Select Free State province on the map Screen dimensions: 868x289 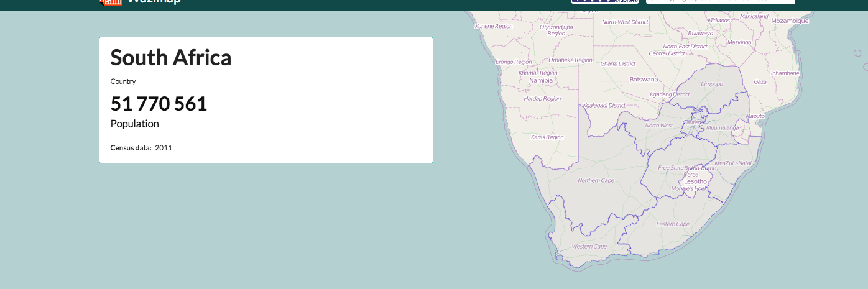(x=671, y=168)
